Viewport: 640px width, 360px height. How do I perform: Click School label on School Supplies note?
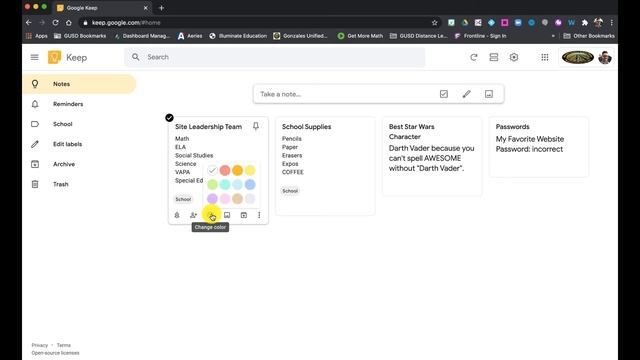click(x=290, y=191)
